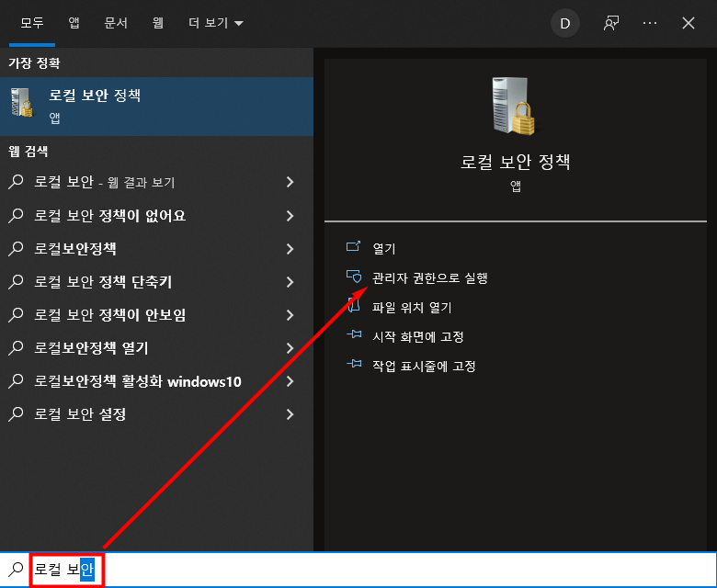The height and width of the screenshot is (588, 717).
Task: Click the 로컬보안정책 열기 suggestion
Action: coord(156,348)
